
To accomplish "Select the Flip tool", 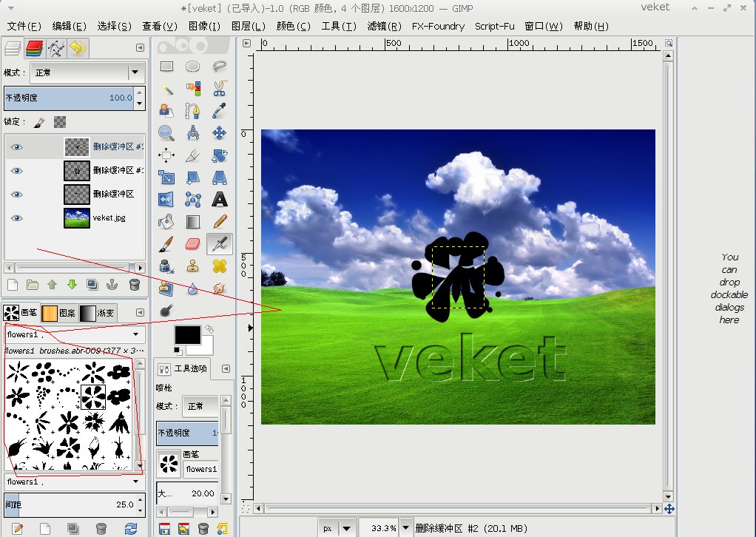I will coord(166,200).
